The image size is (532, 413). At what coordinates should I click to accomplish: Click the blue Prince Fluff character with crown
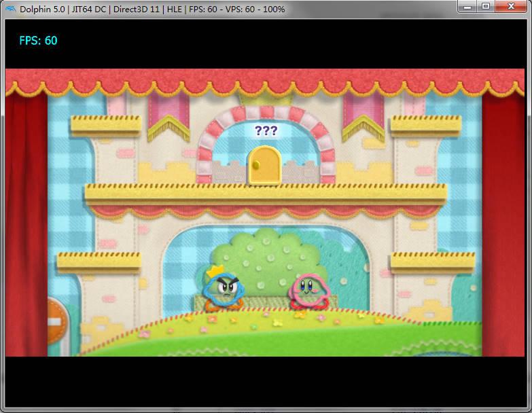click(x=223, y=288)
